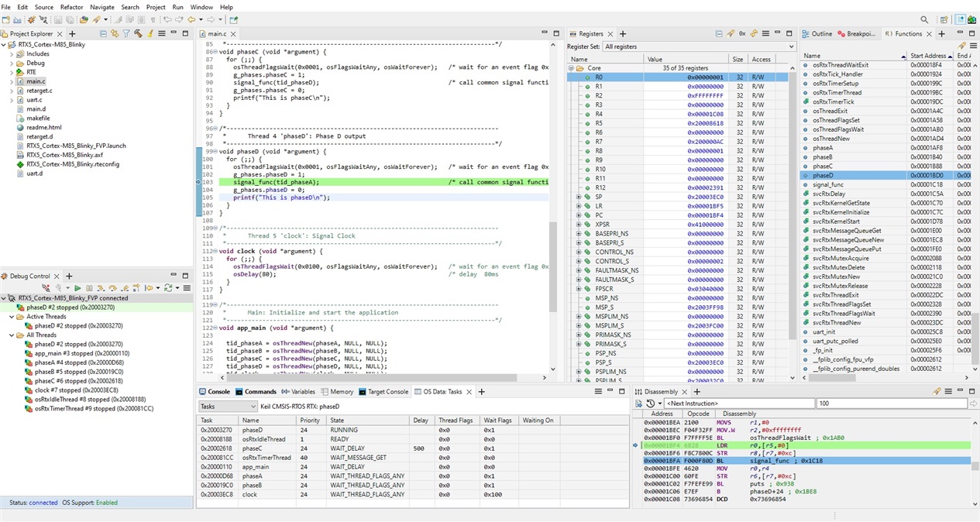
Task: Open the Project Explorer filter funnel icon
Action: pos(126,33)
